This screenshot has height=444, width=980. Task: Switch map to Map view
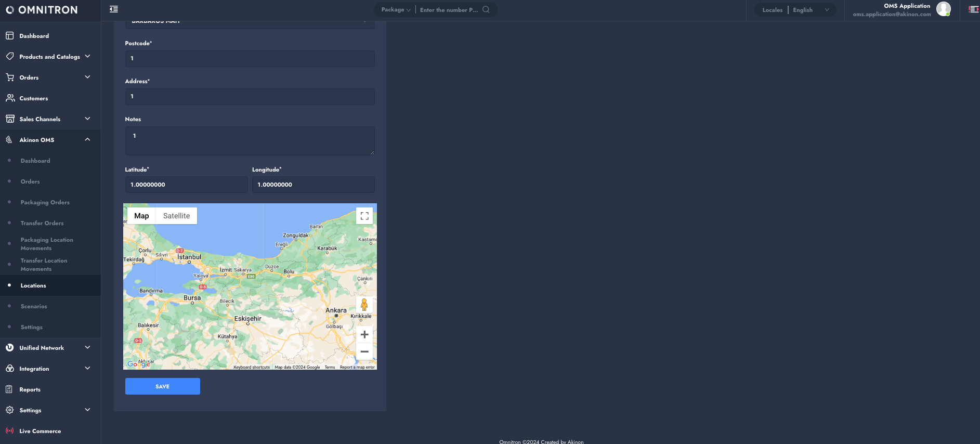[141, 216]
